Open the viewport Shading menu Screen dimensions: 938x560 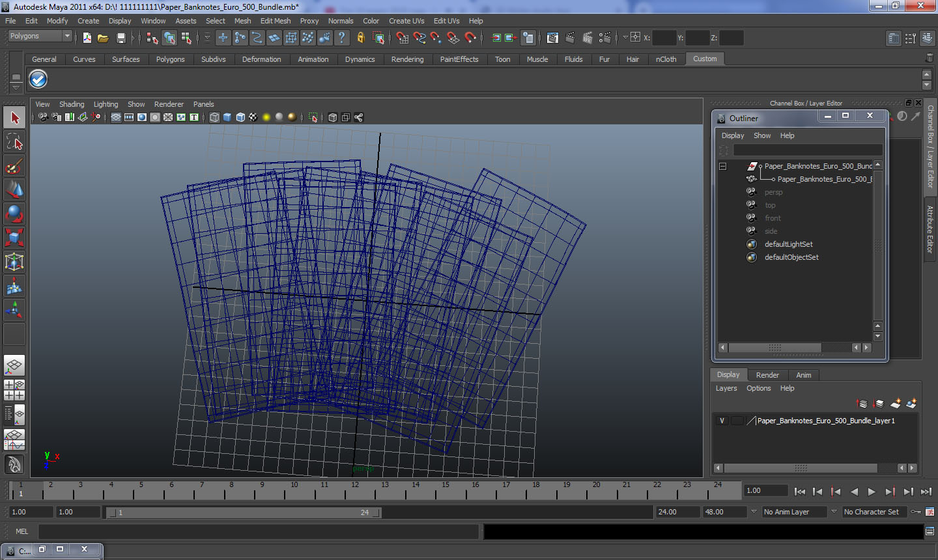tap(72, 104)
